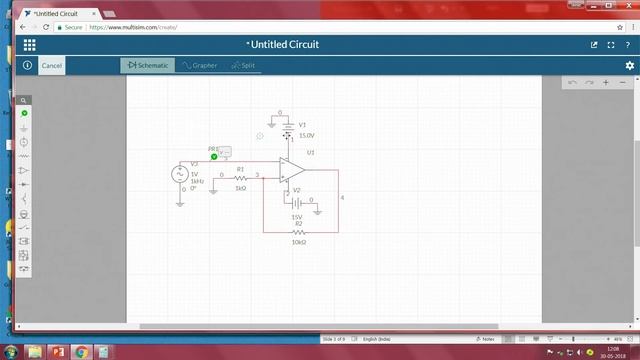The image size is (640, 360).
Task: Zoom in on the schematic
Action: [606, 82]
